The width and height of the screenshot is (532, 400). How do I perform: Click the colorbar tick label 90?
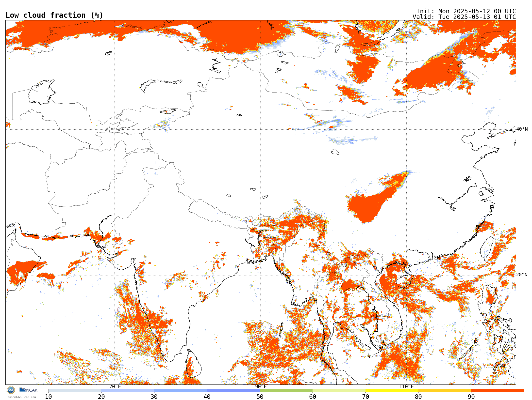[x=471, y=397]
